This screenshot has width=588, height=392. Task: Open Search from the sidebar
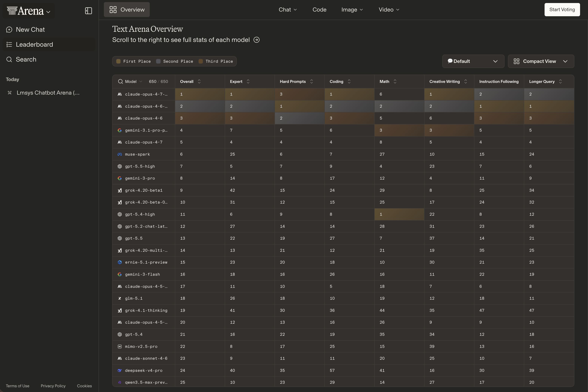[x=49, y=59]
